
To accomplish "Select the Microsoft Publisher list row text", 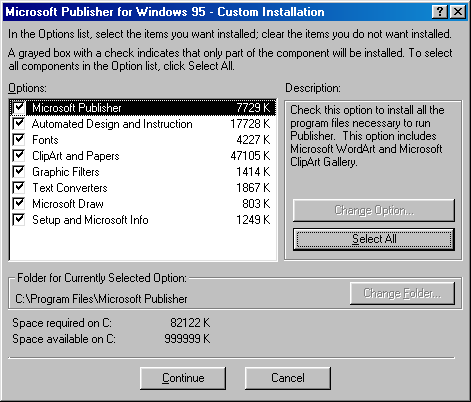I will [x=77, y=108].
